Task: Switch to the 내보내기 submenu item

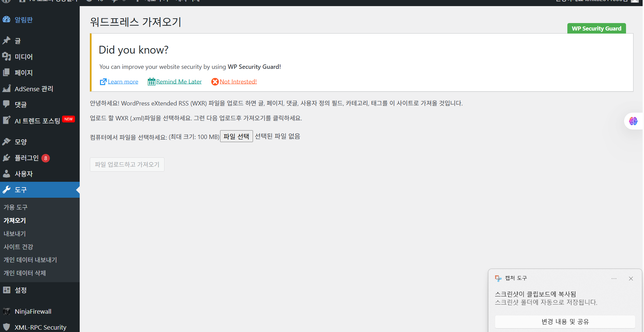Action: (14, 234)
